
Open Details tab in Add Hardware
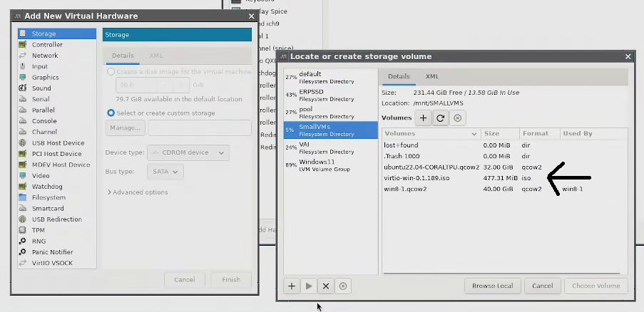point(123,56)
